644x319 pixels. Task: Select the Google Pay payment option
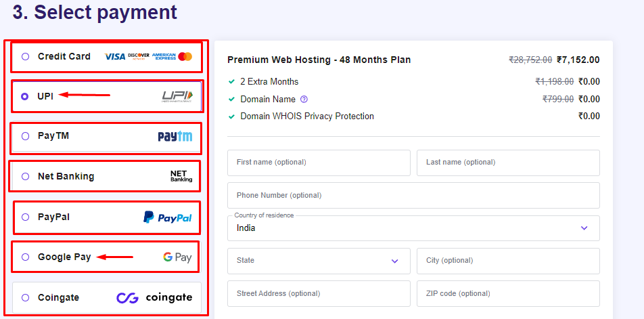107,257
